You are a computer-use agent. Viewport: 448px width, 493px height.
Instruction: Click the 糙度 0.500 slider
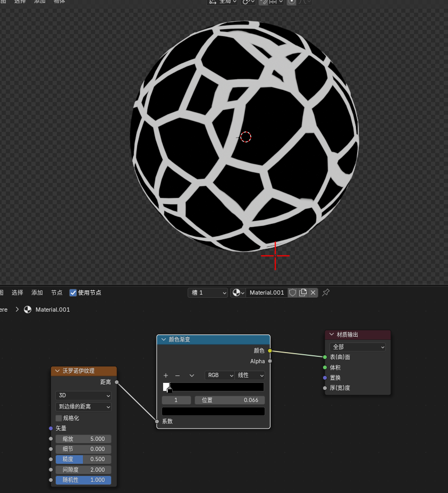(83, 459)
